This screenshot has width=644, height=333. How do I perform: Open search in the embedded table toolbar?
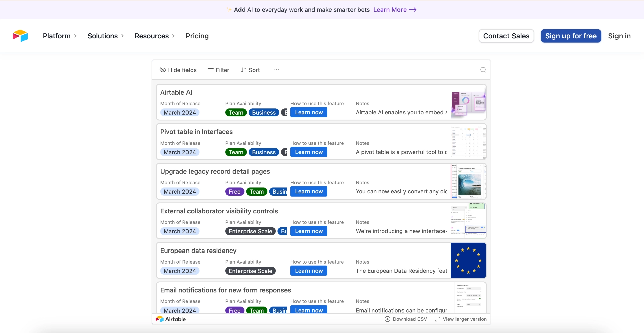click(x=483, y=70)
